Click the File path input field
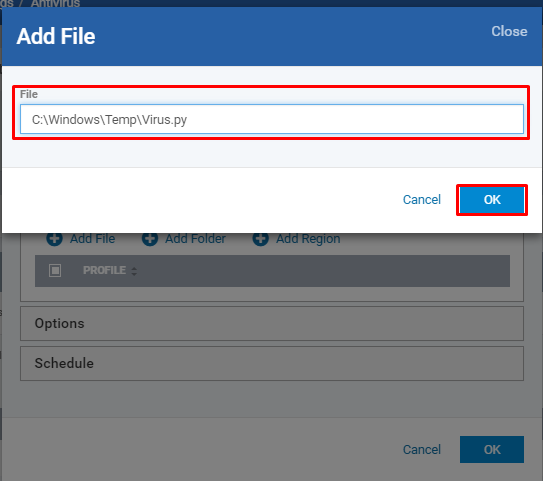Viewport: 543px width, 481px height. 272,119
